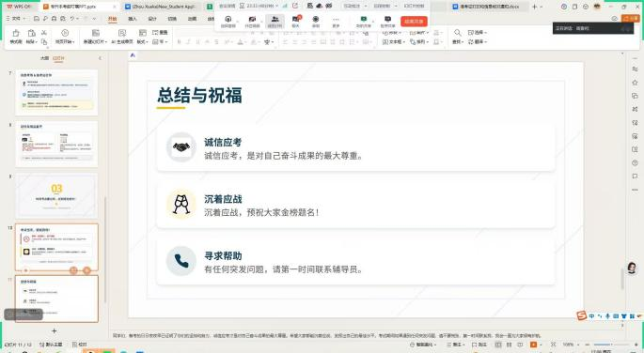Click the cloud sync icon near Share
The image size is (644, 353).
[615, 19]
